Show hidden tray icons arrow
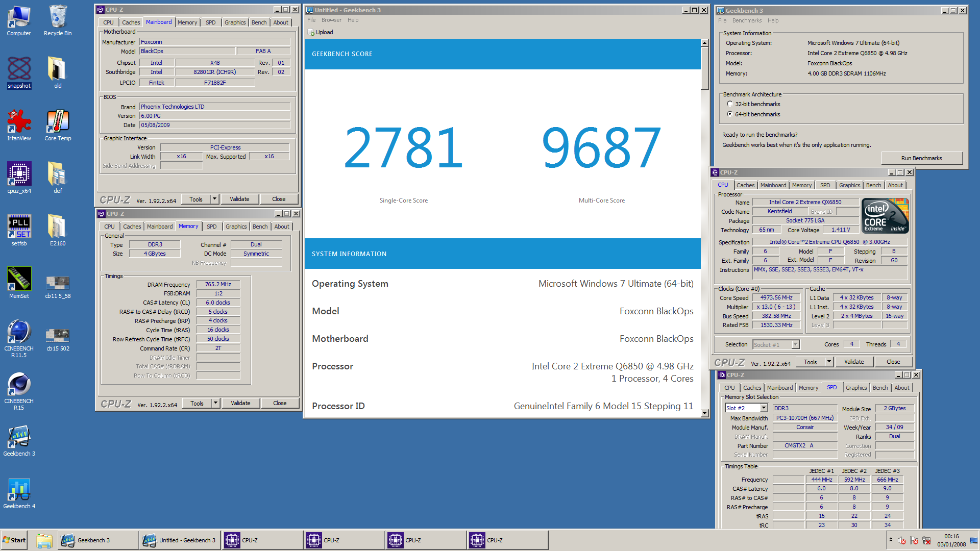The image size is (980, 551). click(x=891, y=540)
